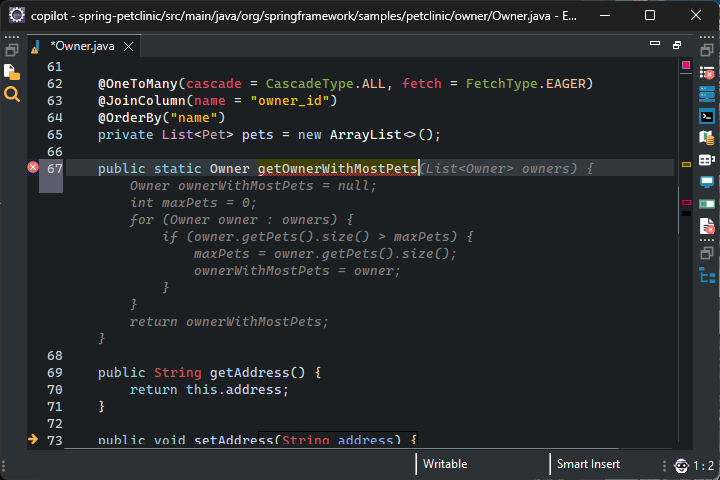720x480 pixels.
Task: Click the status bar vertical dots handle
Action: [664, 466]
